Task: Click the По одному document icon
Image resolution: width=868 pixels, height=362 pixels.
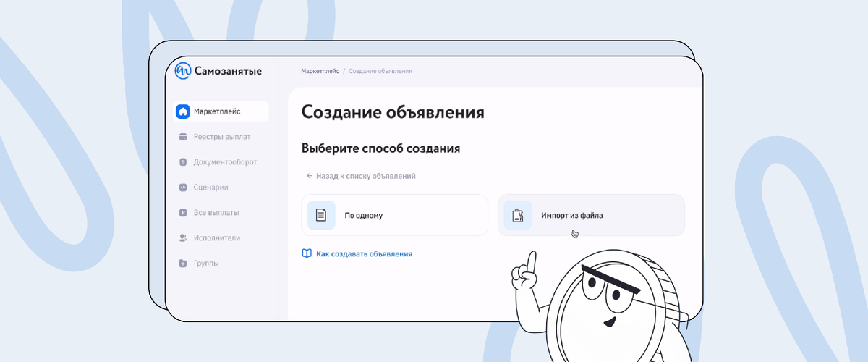Action: click(x=321, y=215)
